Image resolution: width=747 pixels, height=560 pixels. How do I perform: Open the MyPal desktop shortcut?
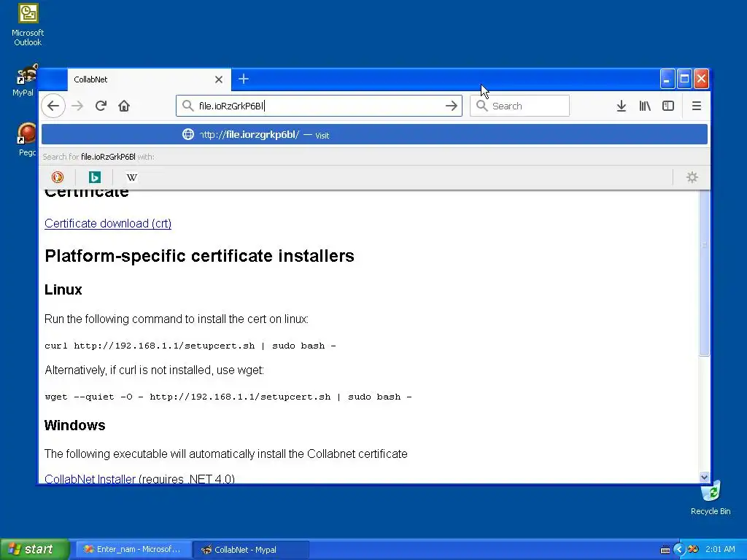click(24, 80)
